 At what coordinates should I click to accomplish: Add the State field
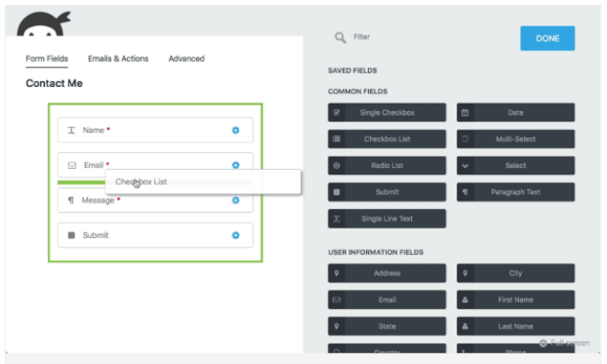[x=387, y=327]
